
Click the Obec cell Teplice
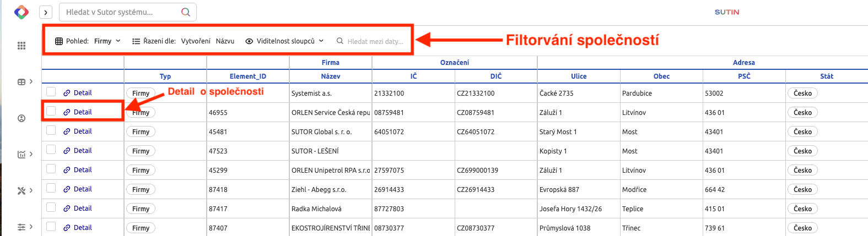click(x=661, y=208)
